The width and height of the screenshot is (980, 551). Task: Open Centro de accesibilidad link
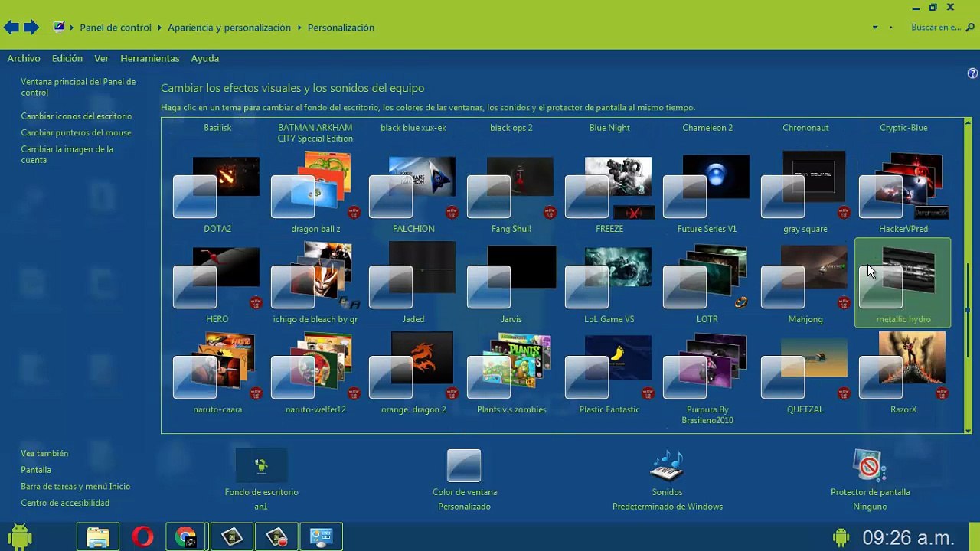65,503
